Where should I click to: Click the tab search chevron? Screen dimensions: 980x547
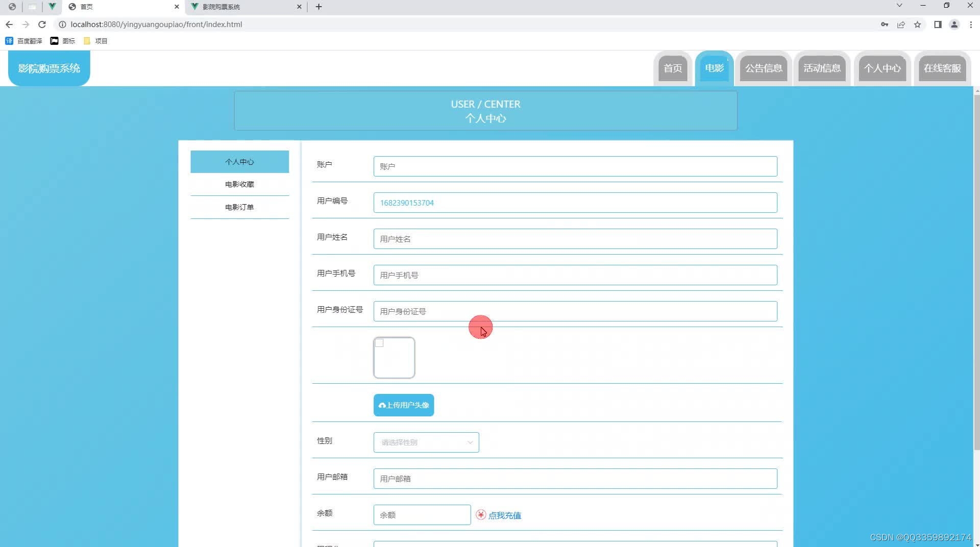899,6
